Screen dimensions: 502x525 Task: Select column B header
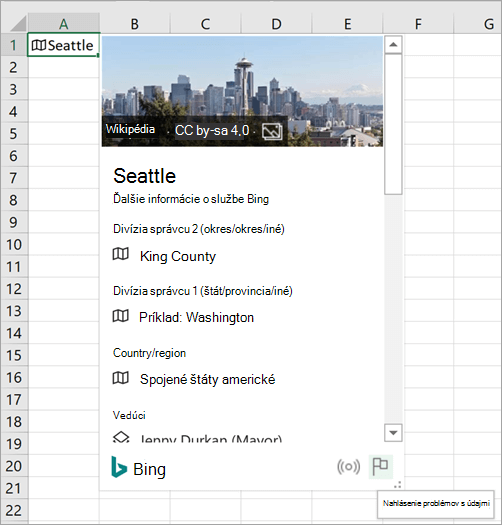pyautogui.click(x=135, y=23)
